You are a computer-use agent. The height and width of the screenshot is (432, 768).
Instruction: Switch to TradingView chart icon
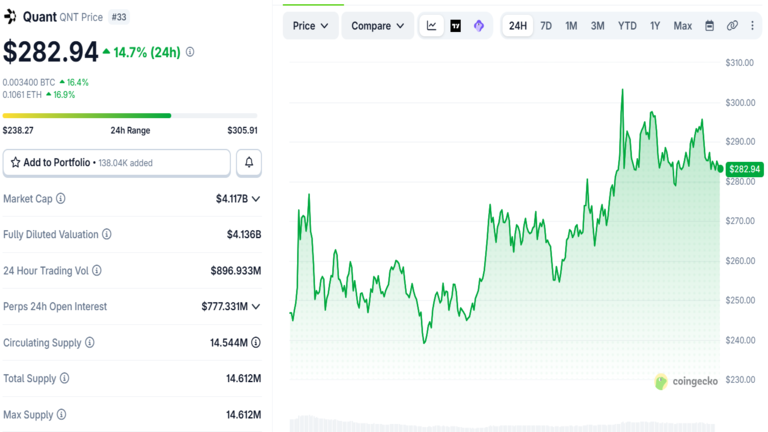456,25
